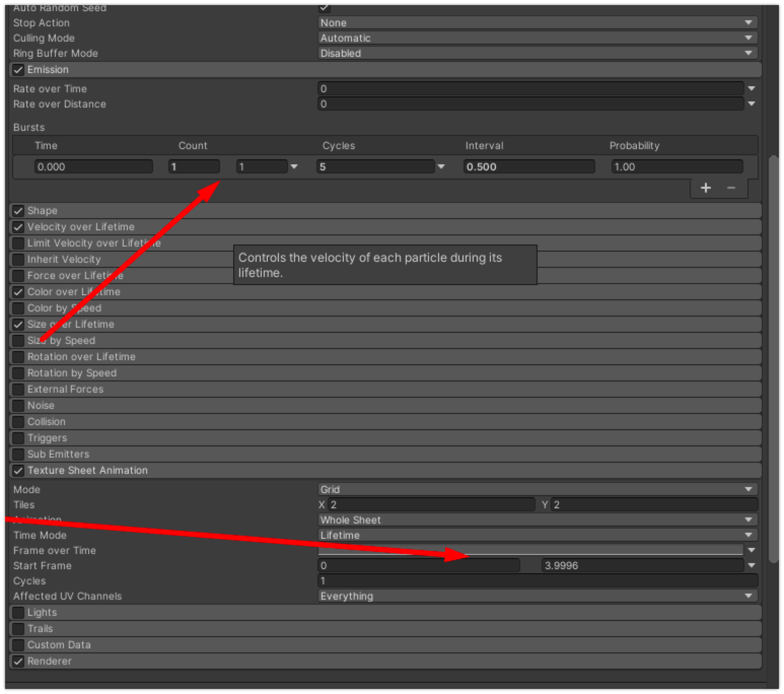
Task: Open burst Count mode dropdown arrow
Action: 294,167
